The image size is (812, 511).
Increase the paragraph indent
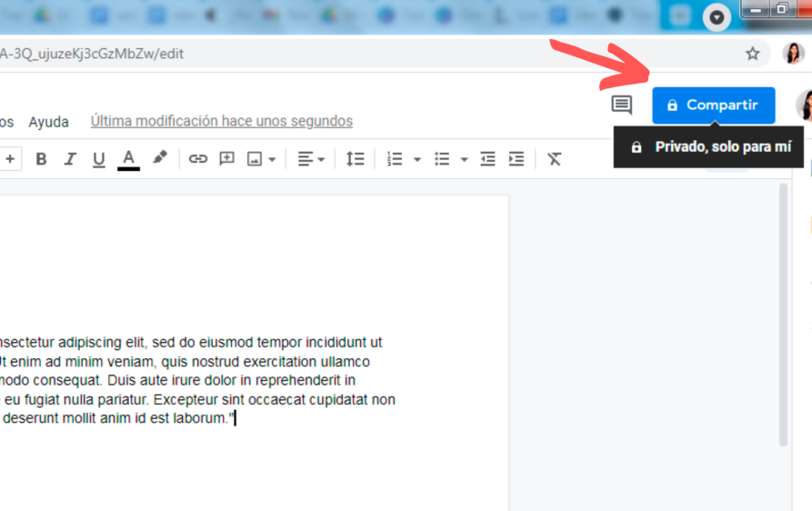[x=516, y=159]
